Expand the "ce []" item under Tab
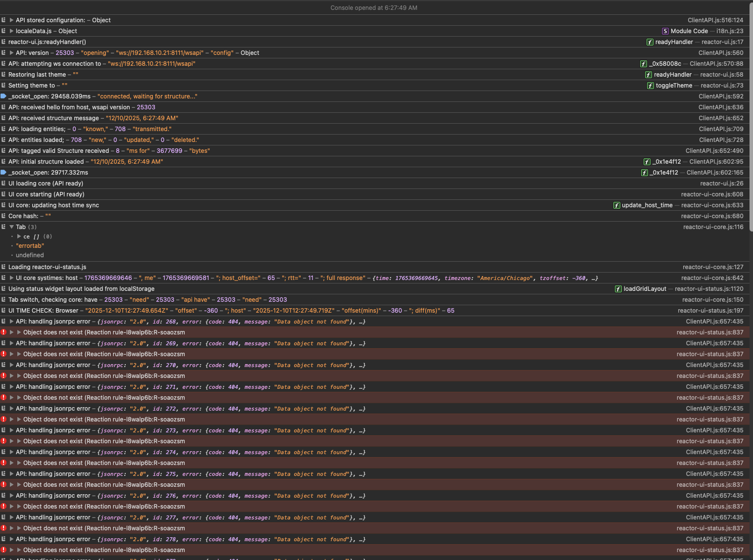This screenshot has height=560, width=753. (19, 236)
